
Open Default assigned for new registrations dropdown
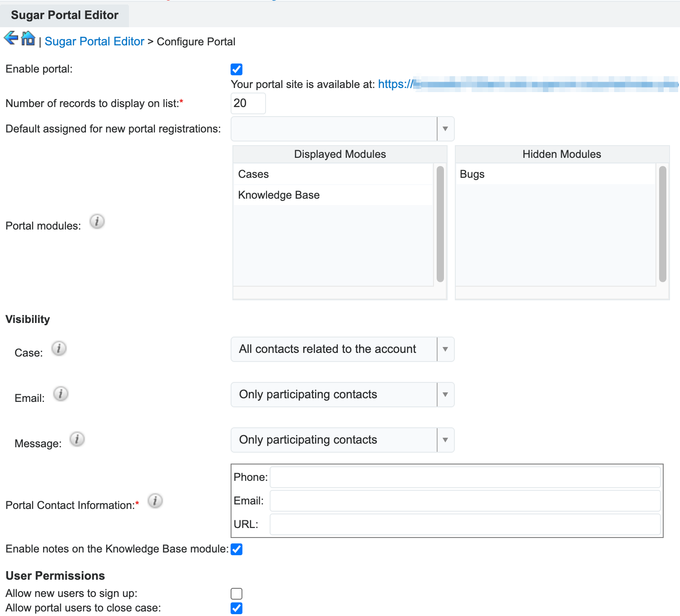click(342, 129)
